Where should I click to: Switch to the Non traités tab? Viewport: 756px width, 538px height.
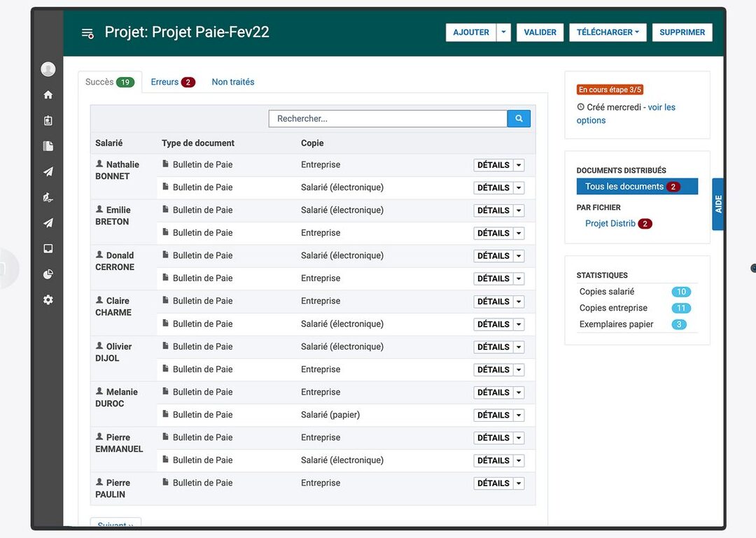coord(233,82)
